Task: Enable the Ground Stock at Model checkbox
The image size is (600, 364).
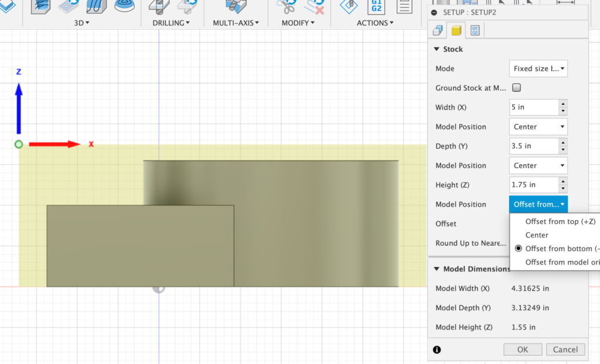Action: click(516, 88)
